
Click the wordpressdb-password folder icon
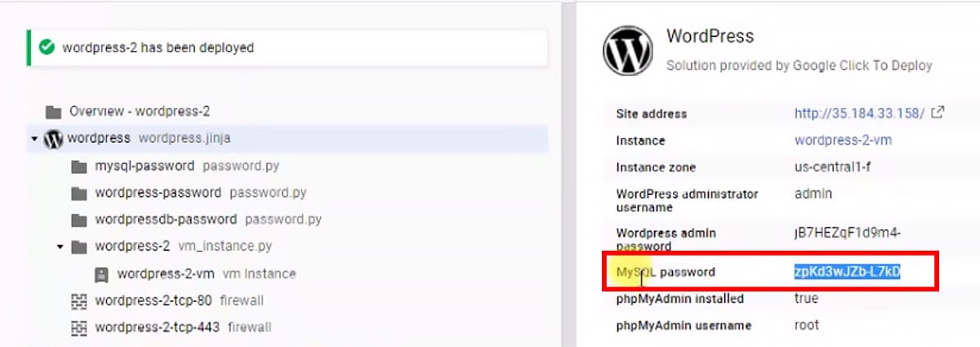pyautogui.click(x=79, y=220)
